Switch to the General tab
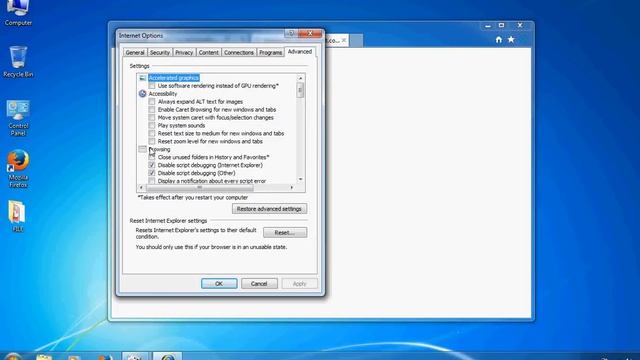This screenshot has width=640, height=360. click(135, 53)
